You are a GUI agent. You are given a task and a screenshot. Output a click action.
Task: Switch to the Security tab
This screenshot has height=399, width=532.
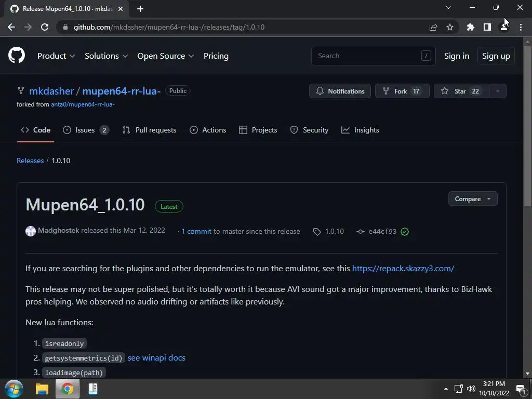[x=310, y=130]
